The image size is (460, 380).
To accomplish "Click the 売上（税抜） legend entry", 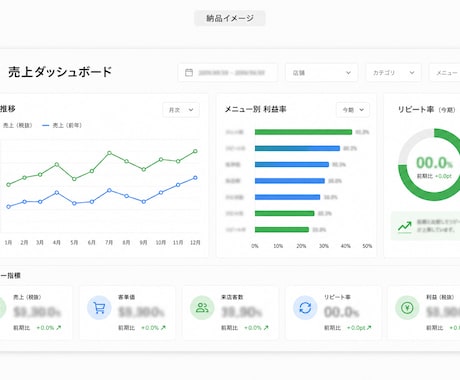I will (x=17, y=125).
